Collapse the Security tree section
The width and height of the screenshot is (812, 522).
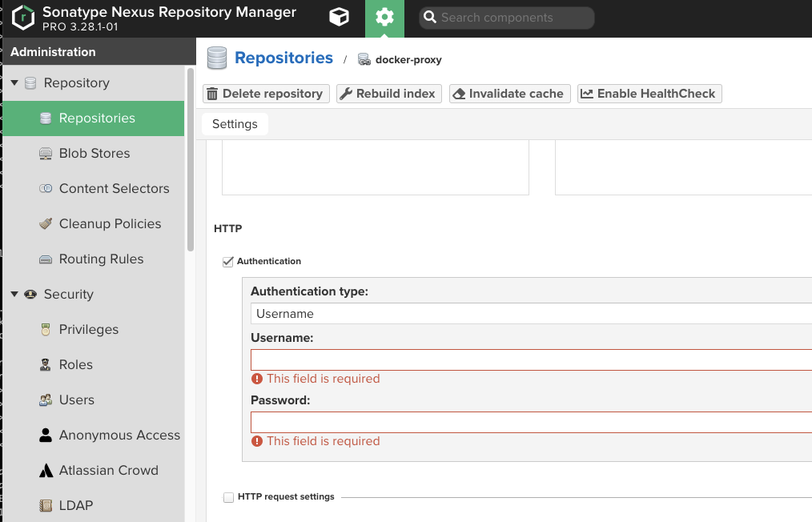[x=14, y=295]
